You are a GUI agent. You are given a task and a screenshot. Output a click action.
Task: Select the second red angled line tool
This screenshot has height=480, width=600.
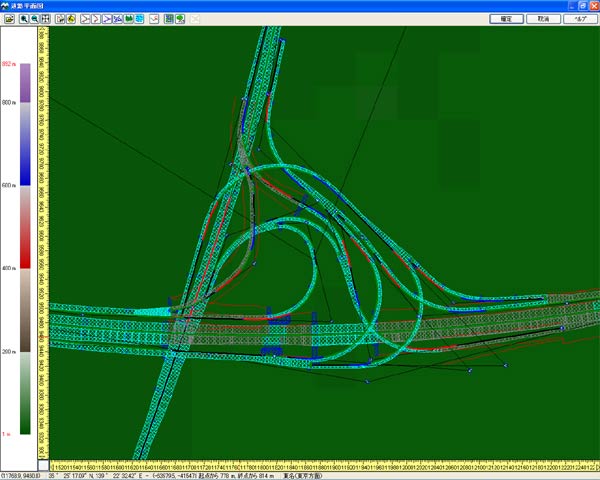[x=96, y=19]
